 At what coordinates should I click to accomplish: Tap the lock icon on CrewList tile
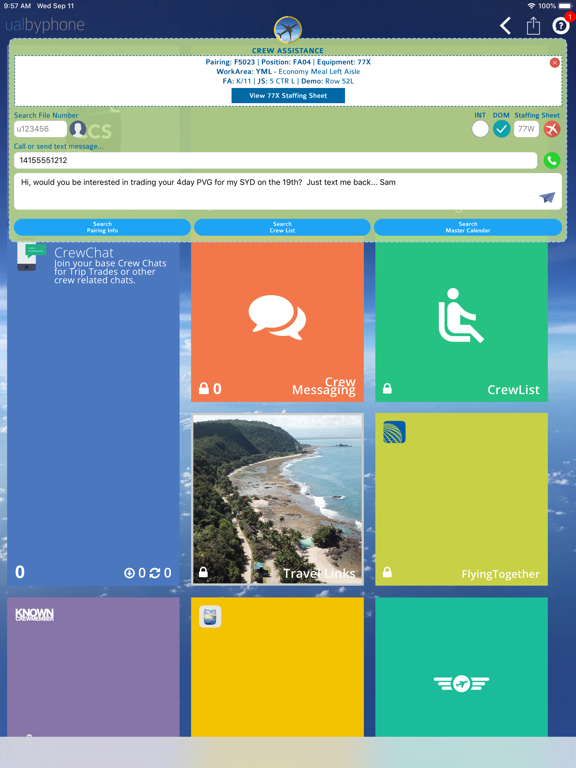pyautogui.click(x=387, y=389)
